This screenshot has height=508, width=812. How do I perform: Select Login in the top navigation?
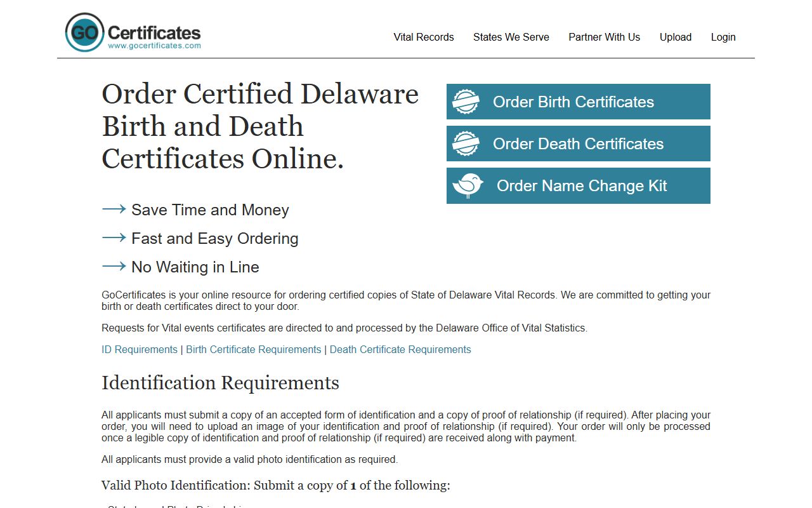(x=723, y=37)
